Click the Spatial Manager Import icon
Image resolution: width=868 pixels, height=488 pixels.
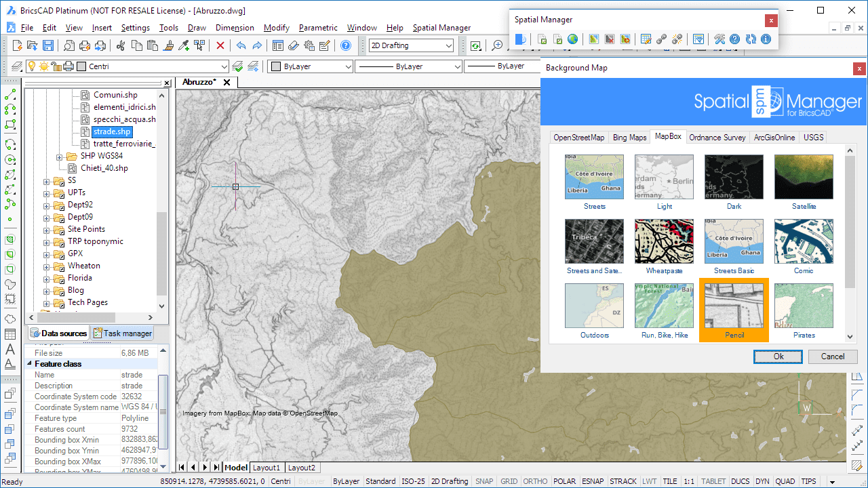542,39
